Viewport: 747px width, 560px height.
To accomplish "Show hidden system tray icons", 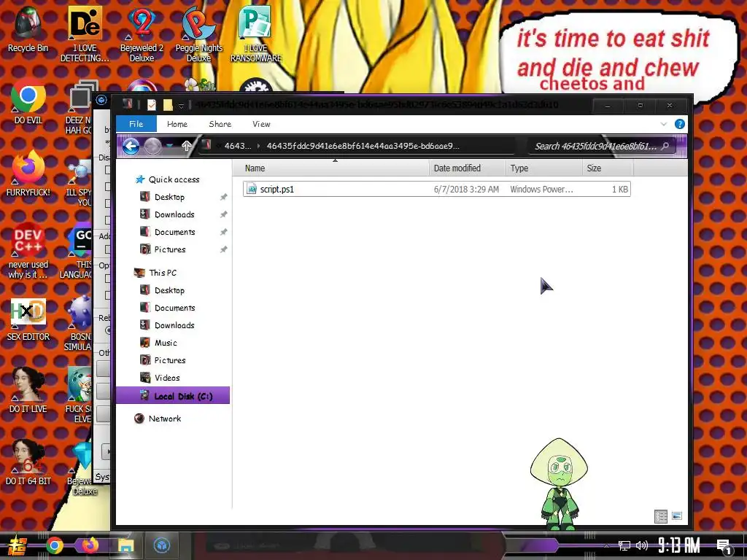I will pos(606,545).
